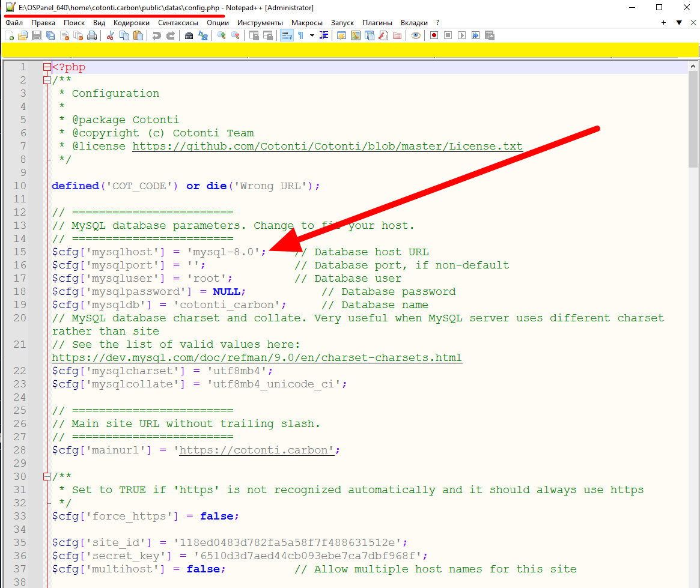Open the Инструменты menu
This screenshot has width=700, height=588.
pyautogui.click(x=260, y=23)
